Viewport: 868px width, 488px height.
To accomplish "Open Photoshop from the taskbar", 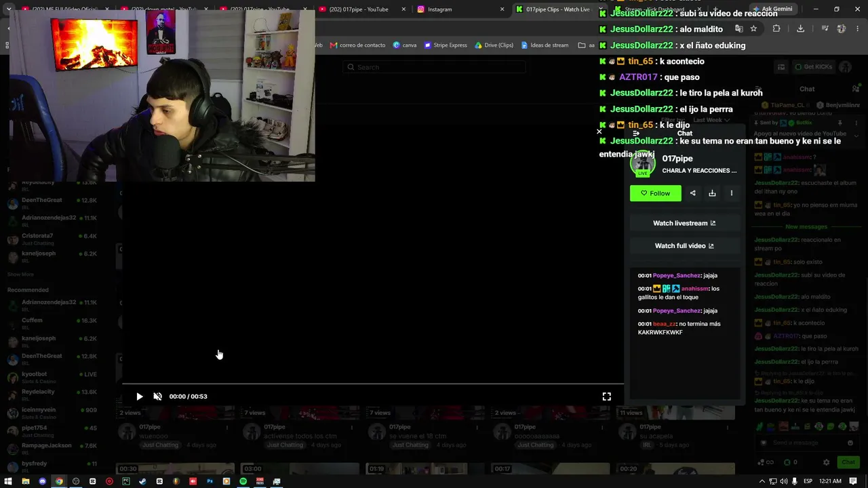I will (210, 481).
